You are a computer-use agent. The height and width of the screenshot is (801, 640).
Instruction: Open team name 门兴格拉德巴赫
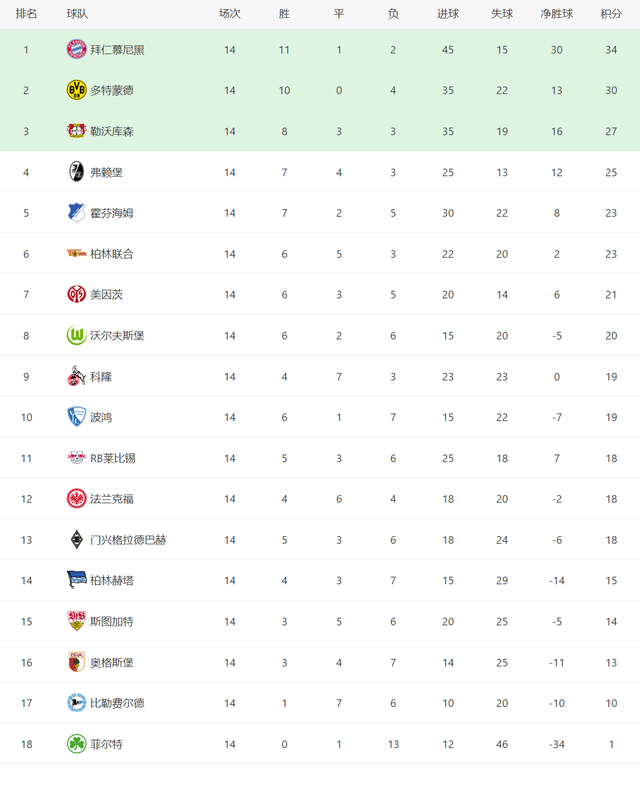tap(128, 540)
